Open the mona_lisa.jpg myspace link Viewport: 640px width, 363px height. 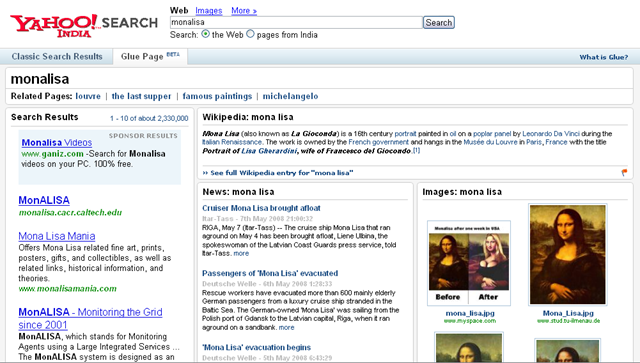click(470, 313)
